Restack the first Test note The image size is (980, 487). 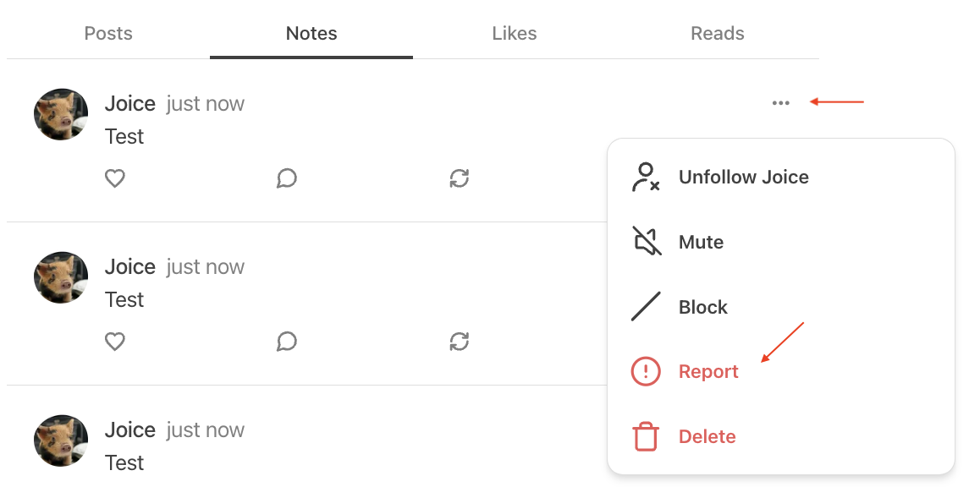point(460,178)
